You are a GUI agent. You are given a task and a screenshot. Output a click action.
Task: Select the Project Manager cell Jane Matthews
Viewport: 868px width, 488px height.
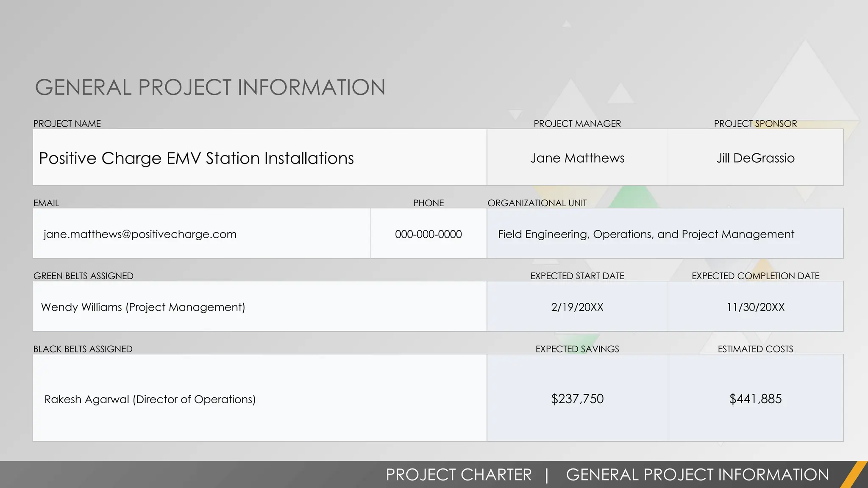pos(577,158)
